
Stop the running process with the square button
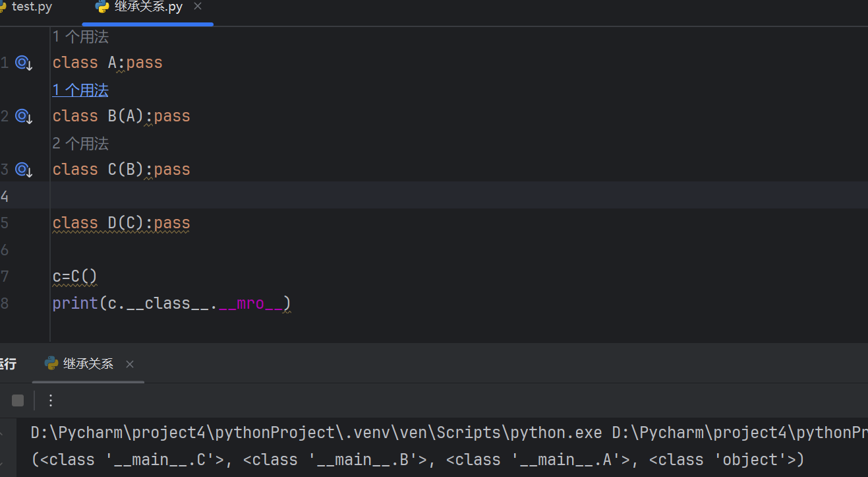[x=18, y=400]
